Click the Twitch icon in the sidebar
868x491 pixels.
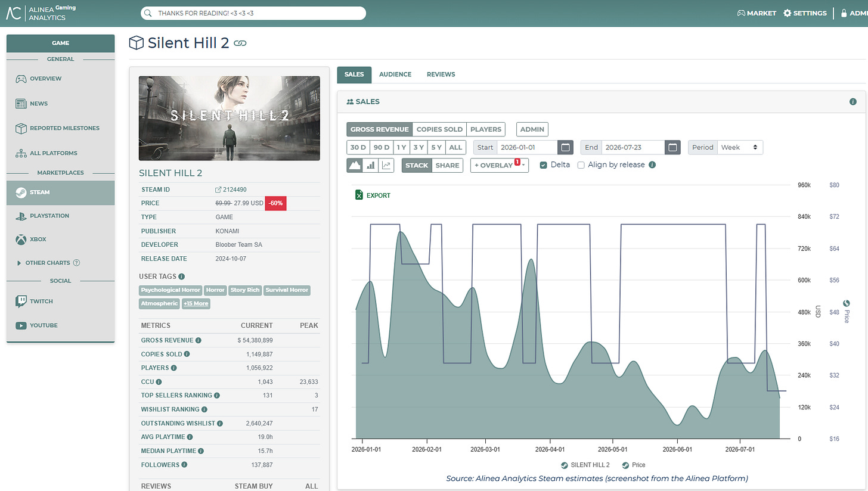[x=21, y=302]
